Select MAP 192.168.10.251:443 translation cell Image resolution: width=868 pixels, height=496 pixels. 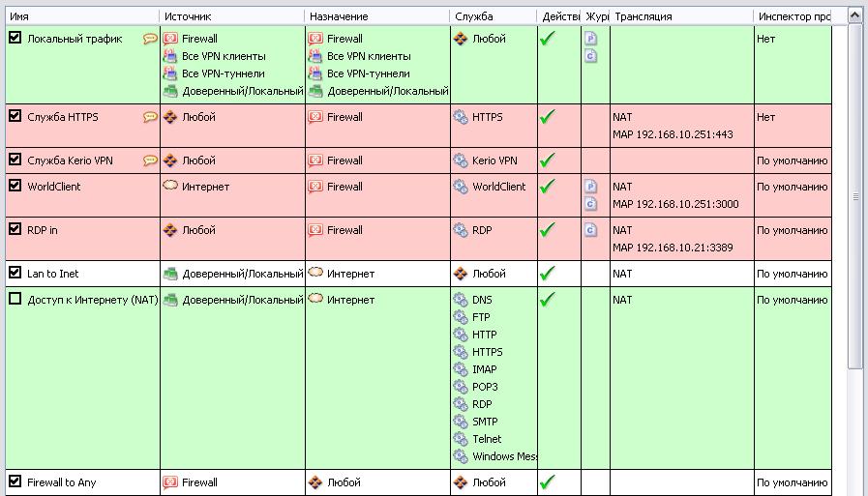pos(673,134)
